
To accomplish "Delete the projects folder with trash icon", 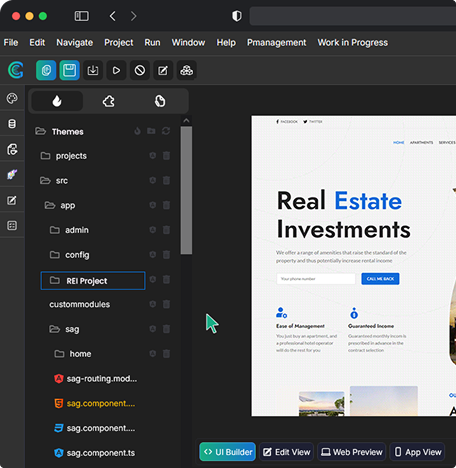I will (x=166, y=156).
